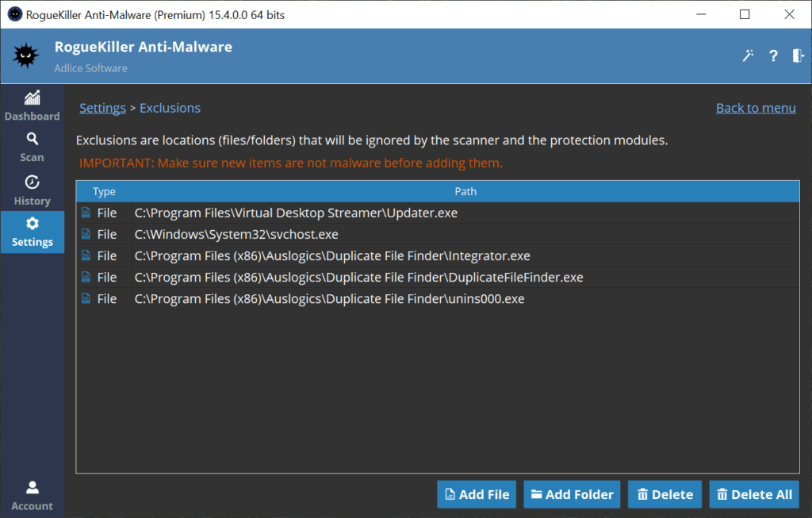Click the RogueKiller spiky mascot logo
The width and height of the screenshot is (812, 518).
(26, 56)
